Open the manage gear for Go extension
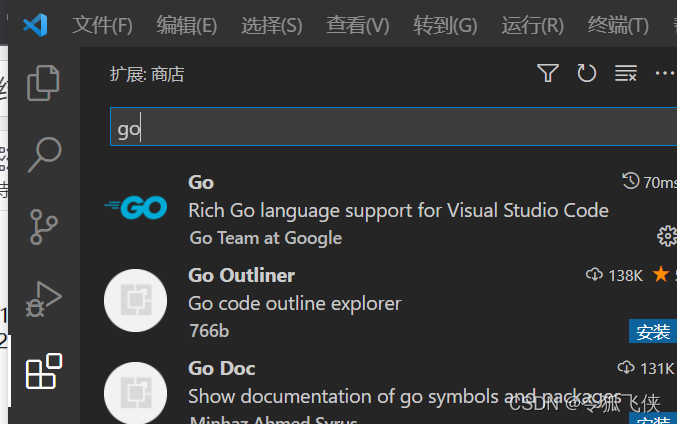 pos(667,236)
